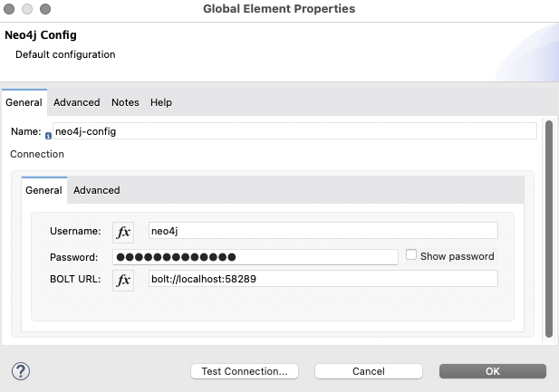559x392 pixels.
Task: Focus the Name field containing neo4j-config
Action: pyautogui.click(x=294, y=131)
